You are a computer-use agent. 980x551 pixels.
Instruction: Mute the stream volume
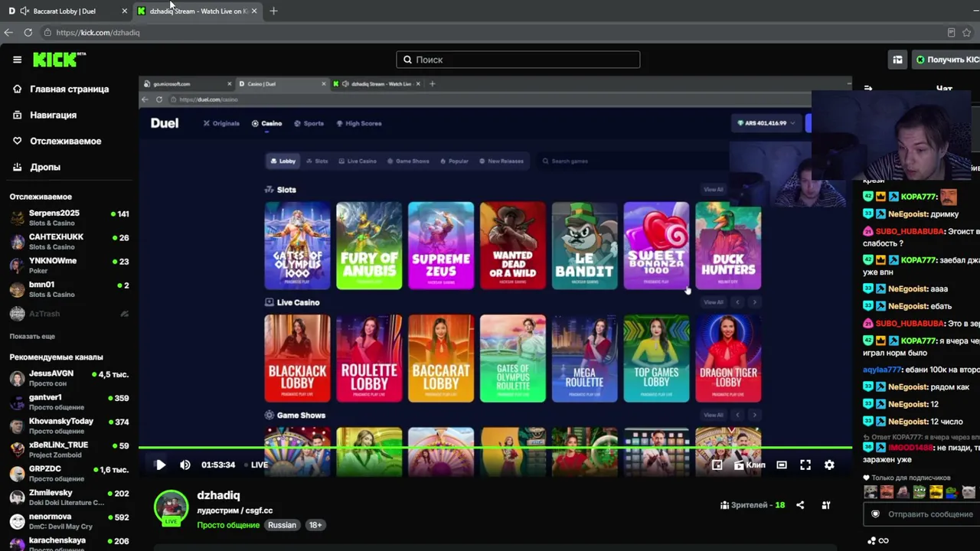(185, 465)
